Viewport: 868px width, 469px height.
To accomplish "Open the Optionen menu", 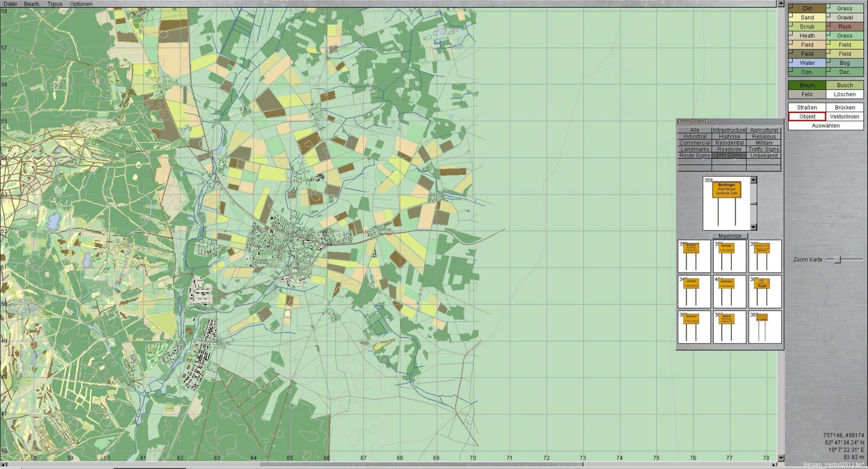I will [81, 4].
